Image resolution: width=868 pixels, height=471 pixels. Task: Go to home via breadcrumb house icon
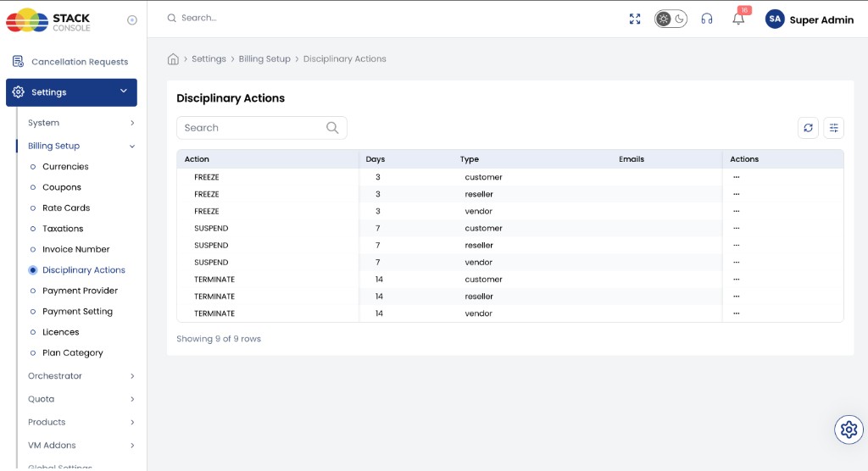point(173,58)
